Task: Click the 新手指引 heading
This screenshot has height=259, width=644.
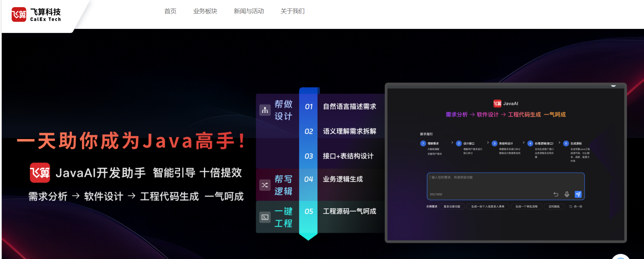Action: point(426,134)
